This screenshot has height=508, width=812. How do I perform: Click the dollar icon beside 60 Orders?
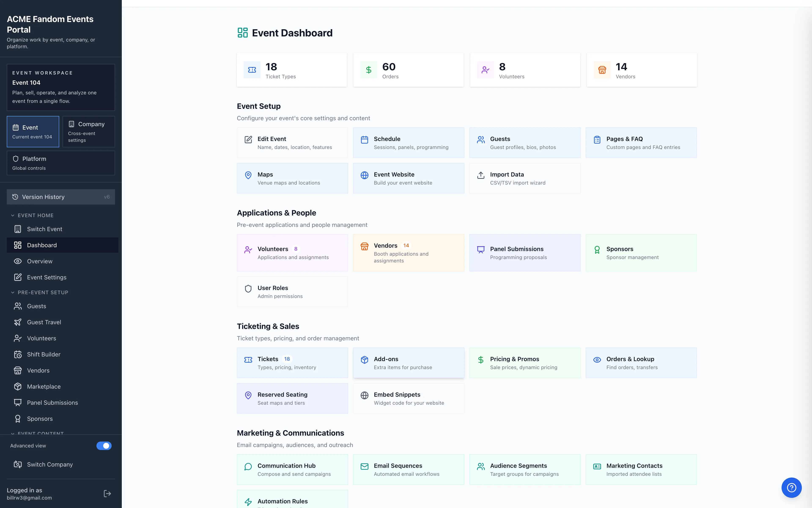pyautogui.click(x=369, y=70)
